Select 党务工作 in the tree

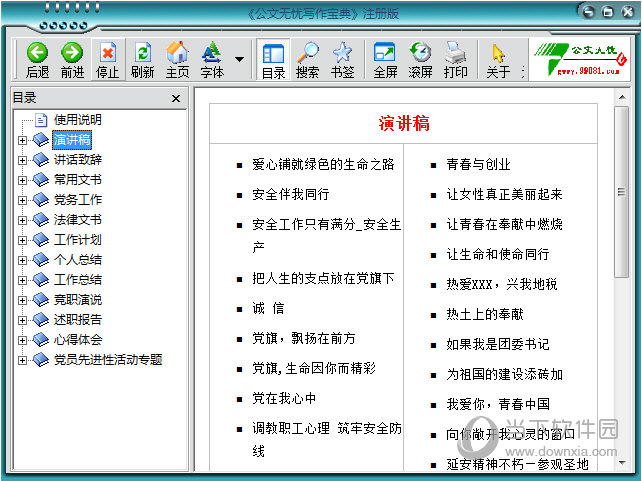[x=78, y=200]
